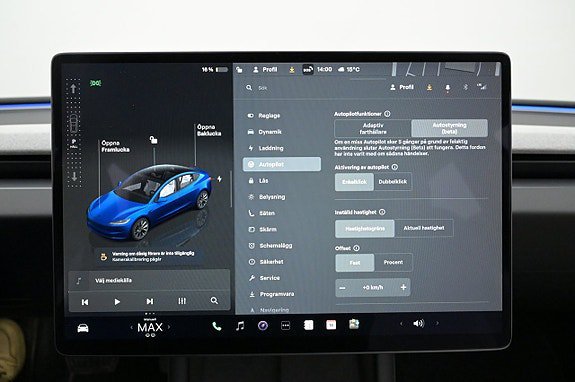Open the Music app icon
The height and width of the screenshot is (382, 575).
point(240,326)
